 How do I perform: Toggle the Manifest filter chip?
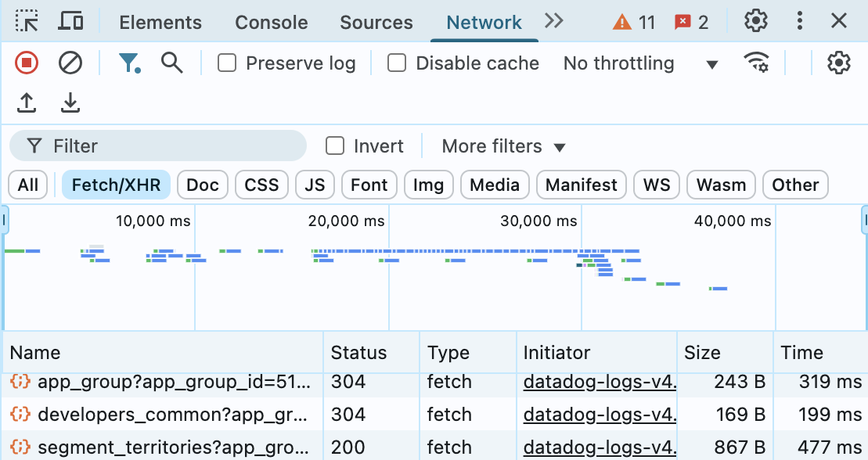582,185
